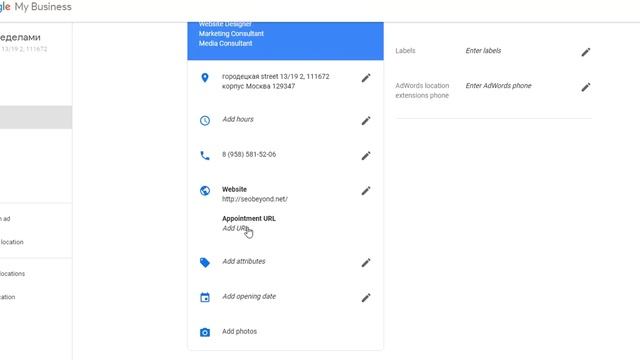Click the Google My Business logo

pyautogui.click(x=36, y=7)
